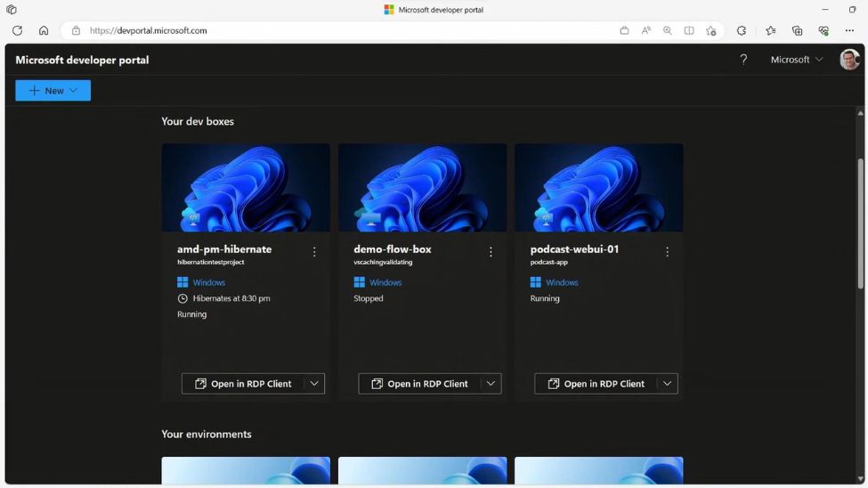Reload the page with the refresh icon

point(17,30)
